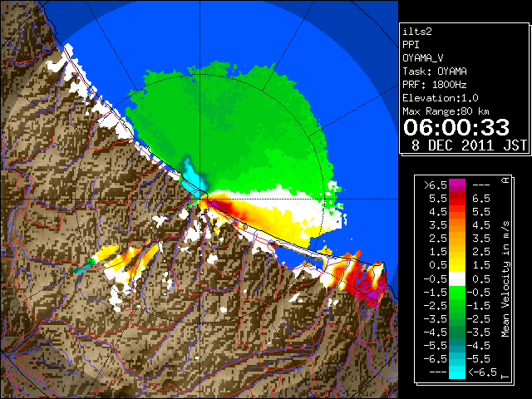Select the letter "T" at the legend bottom

(x=505, y=377)
